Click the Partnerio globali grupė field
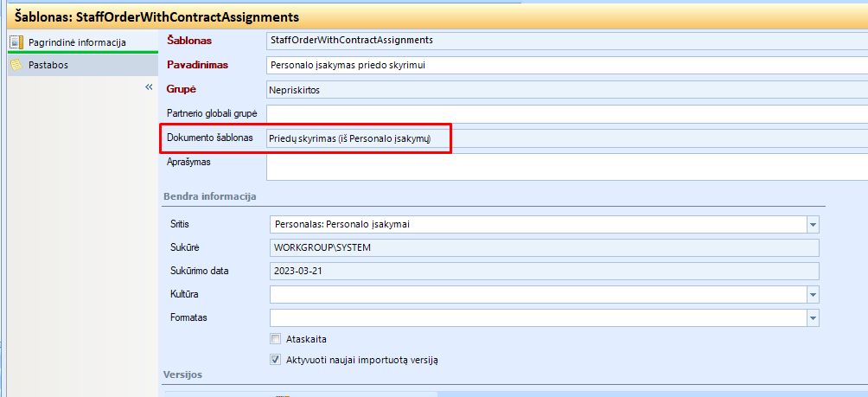The width and height of the screenshot is (868, 397). [x=567, y=113]
